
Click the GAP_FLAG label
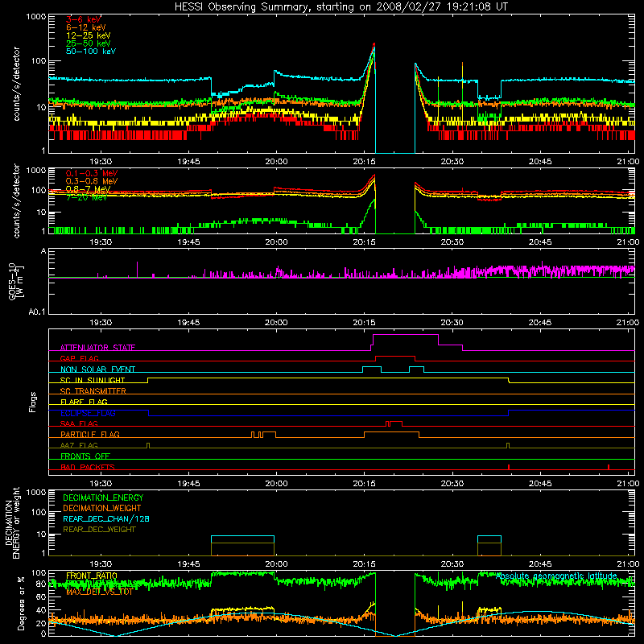[80, 358]
